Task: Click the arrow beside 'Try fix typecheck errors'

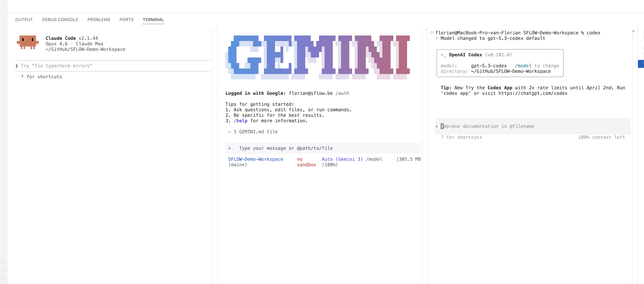Action: coord(17,66)
